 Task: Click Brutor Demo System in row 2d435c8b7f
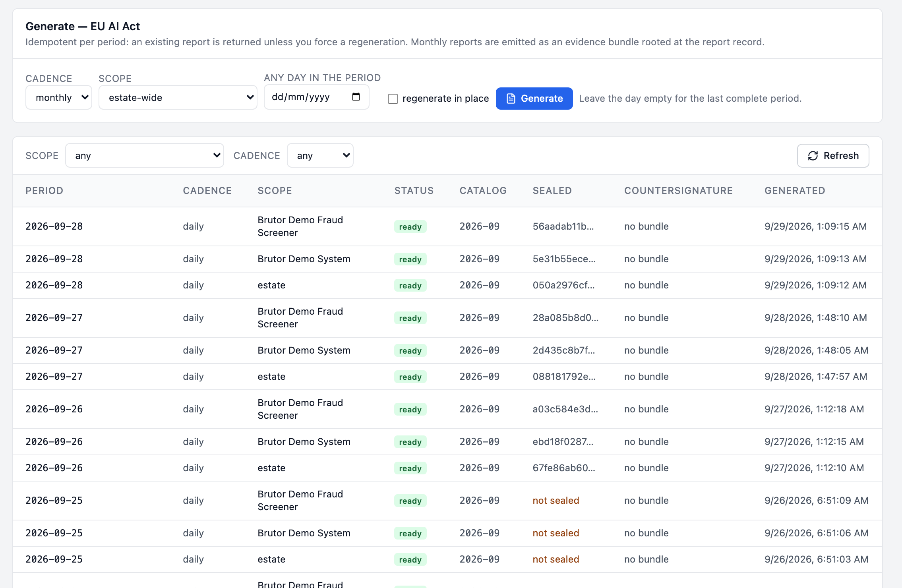[x=304, y=350]
